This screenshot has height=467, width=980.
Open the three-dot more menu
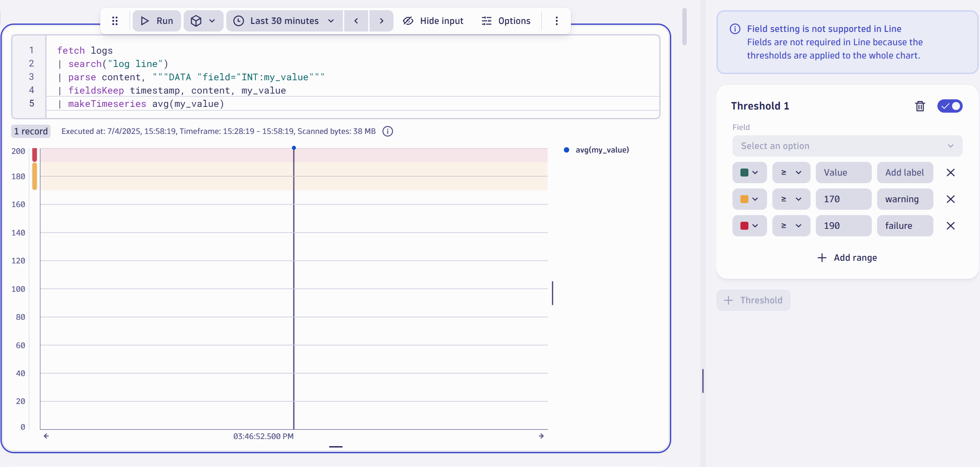[x=557, y=21]
